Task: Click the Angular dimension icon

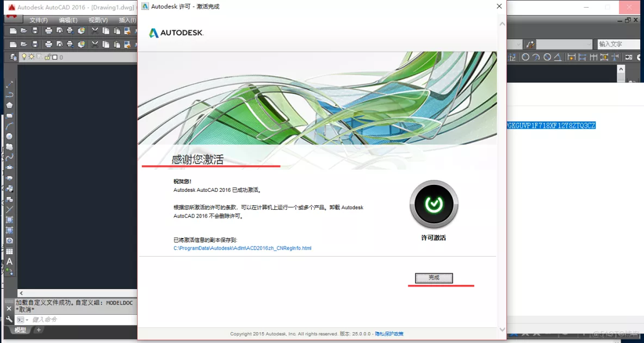Action: 558,58
